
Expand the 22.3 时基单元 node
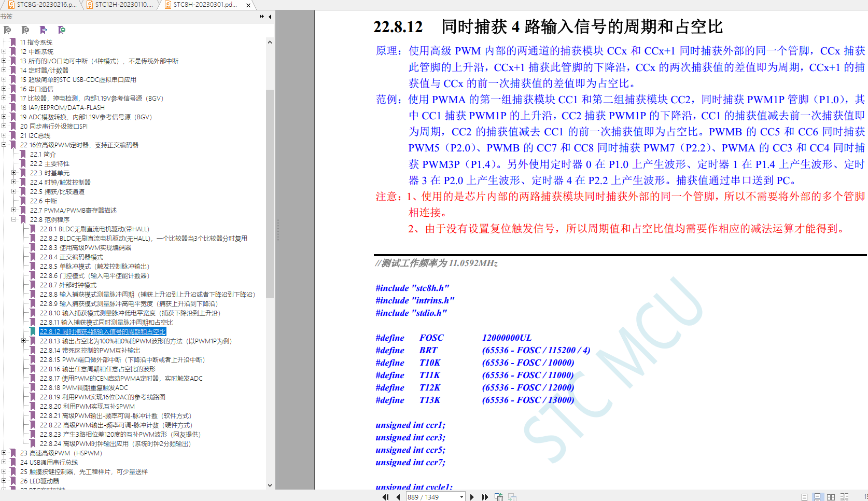point(14,173)
